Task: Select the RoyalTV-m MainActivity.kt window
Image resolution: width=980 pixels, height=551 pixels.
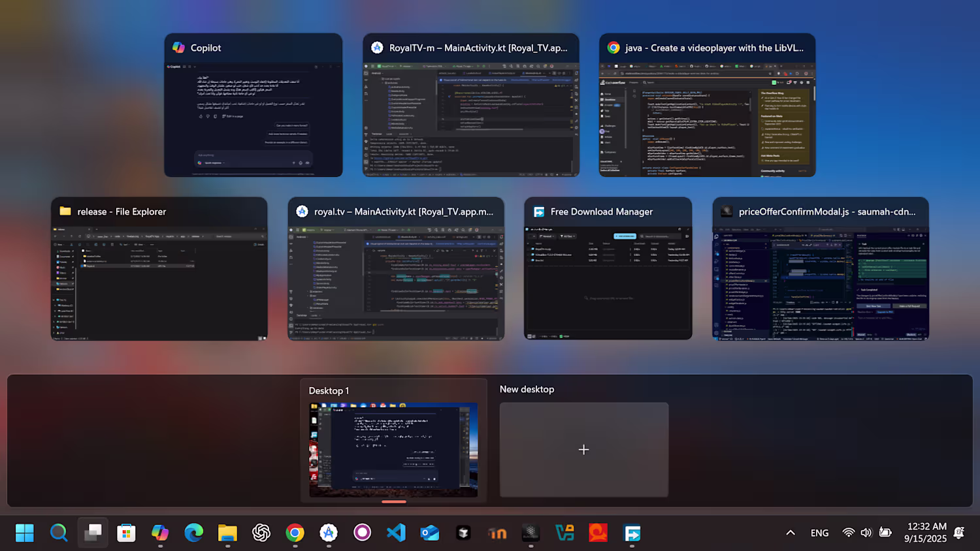Action: [x=471, y=105]
